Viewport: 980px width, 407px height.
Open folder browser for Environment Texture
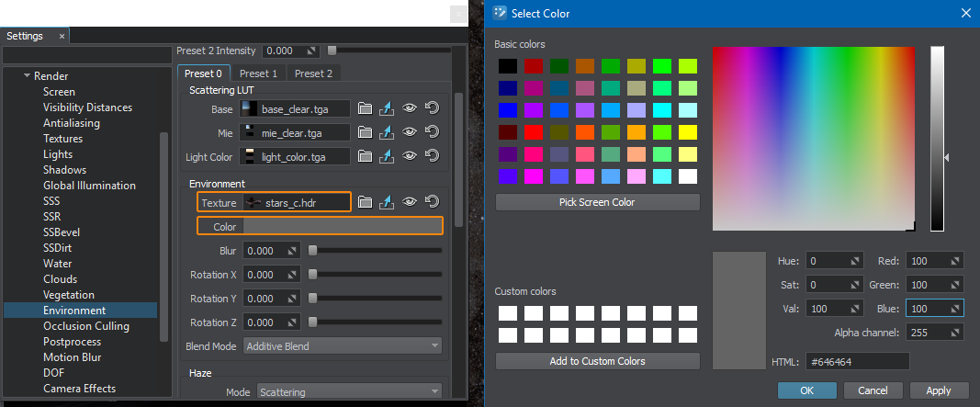coord(365,202)
